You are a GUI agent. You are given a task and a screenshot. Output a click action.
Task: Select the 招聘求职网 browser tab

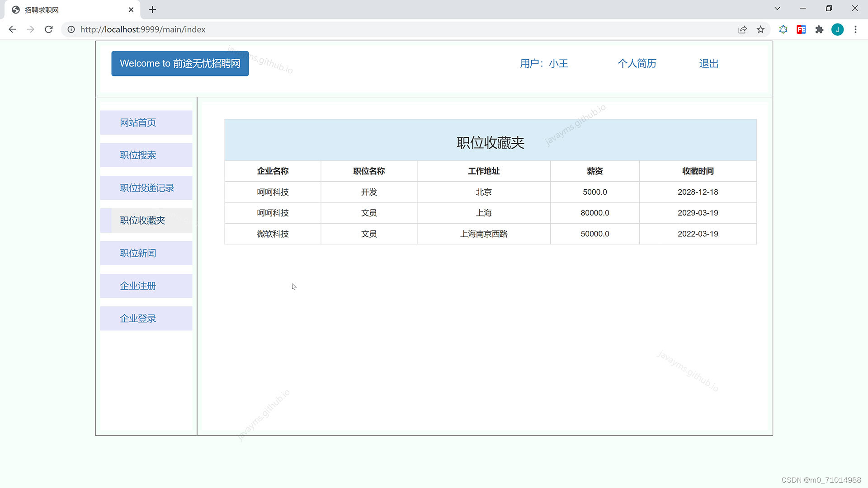click(68, 9)
